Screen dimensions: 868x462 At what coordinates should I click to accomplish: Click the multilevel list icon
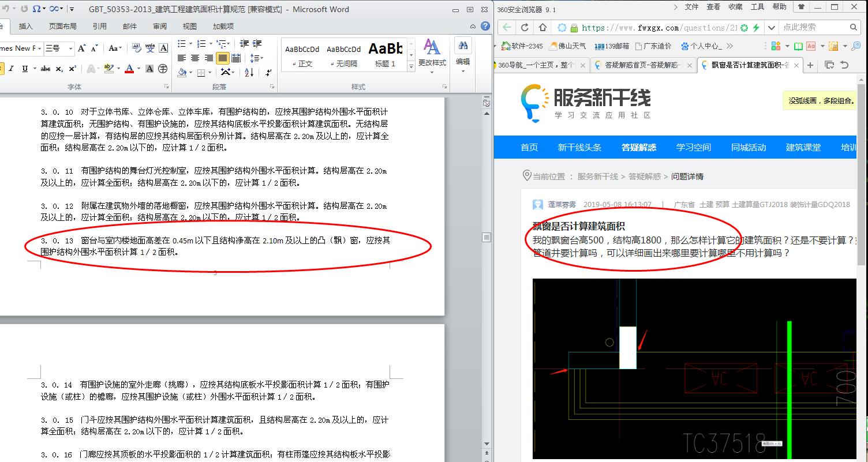tap(221, 44)
